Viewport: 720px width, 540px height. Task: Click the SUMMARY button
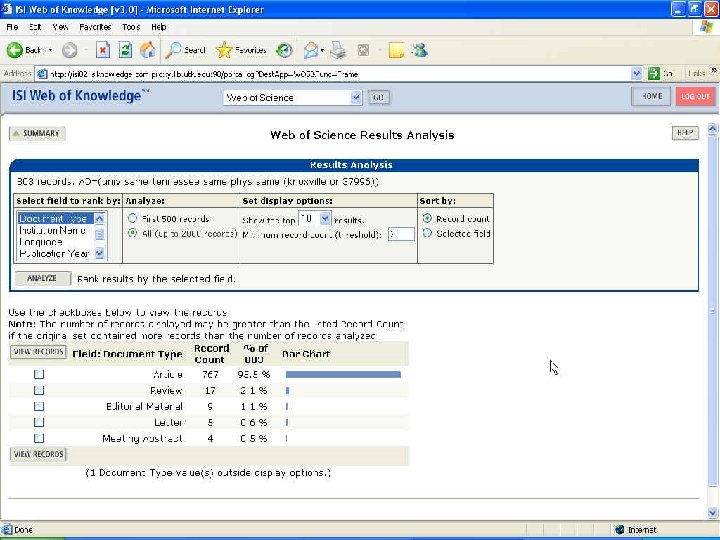(x=37, y=133)
